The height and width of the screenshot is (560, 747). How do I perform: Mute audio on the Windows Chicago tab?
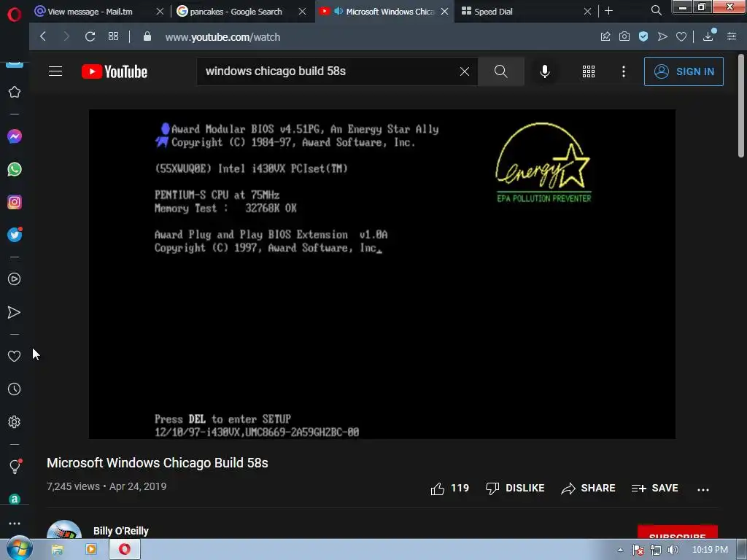coord(338,11)
